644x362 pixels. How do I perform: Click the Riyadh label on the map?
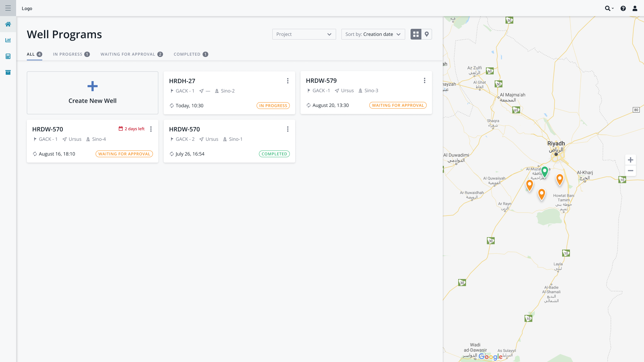click(x=556, y=143)
